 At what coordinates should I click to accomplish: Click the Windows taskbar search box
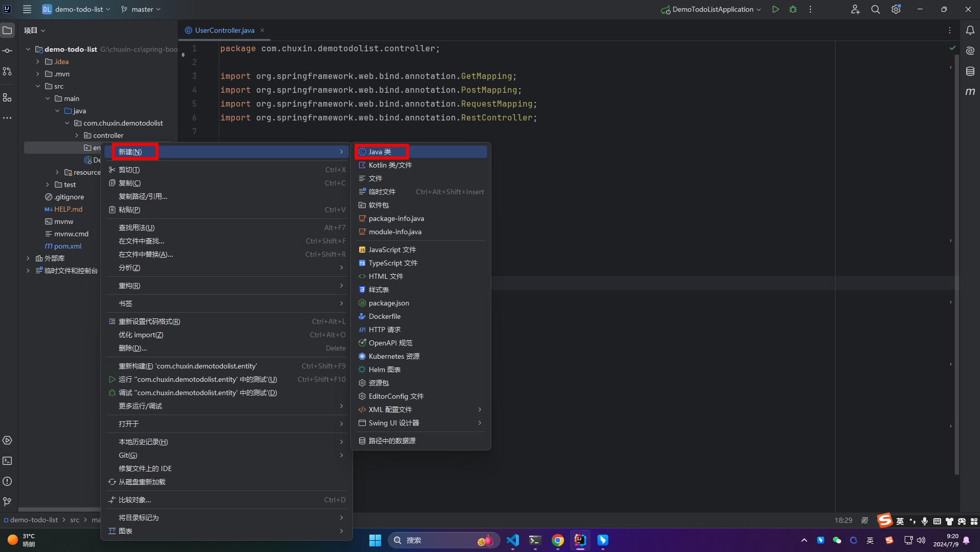pos(443,540)
